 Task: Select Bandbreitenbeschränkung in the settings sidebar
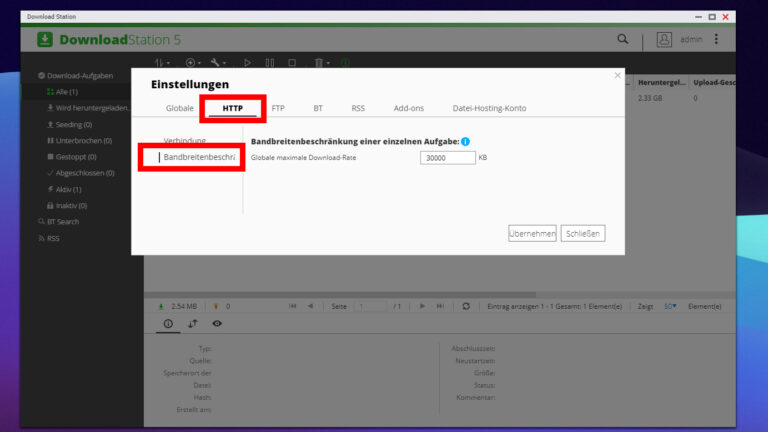(199, 157)
